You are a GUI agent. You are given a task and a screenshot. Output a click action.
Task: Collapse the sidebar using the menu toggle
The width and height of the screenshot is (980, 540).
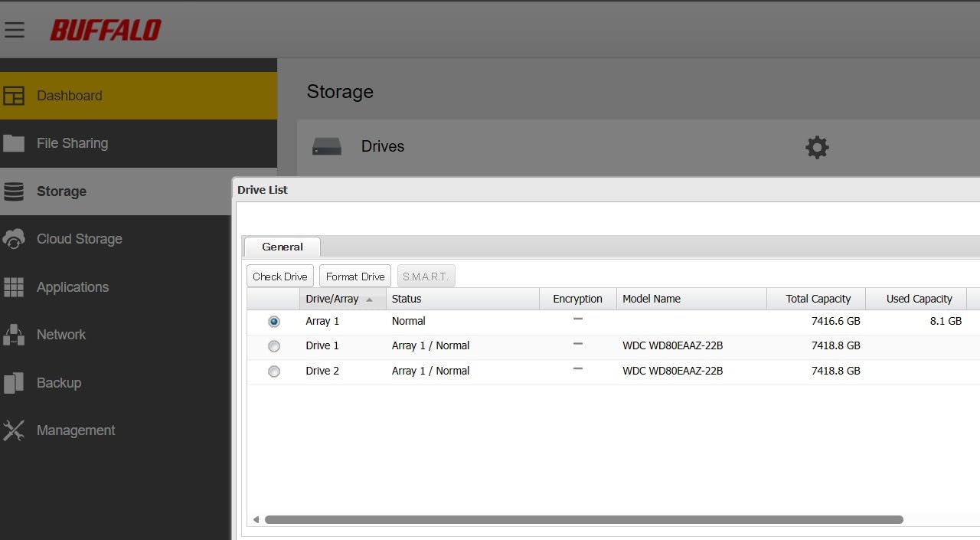point(15,30)
